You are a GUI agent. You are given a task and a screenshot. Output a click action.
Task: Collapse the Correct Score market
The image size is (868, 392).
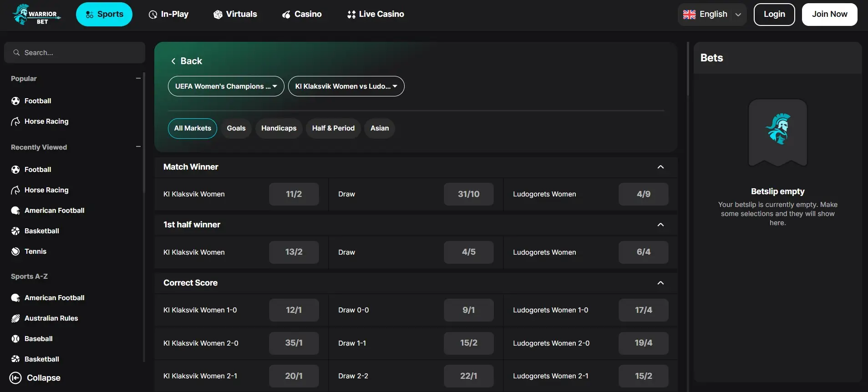tap(660, 283)
